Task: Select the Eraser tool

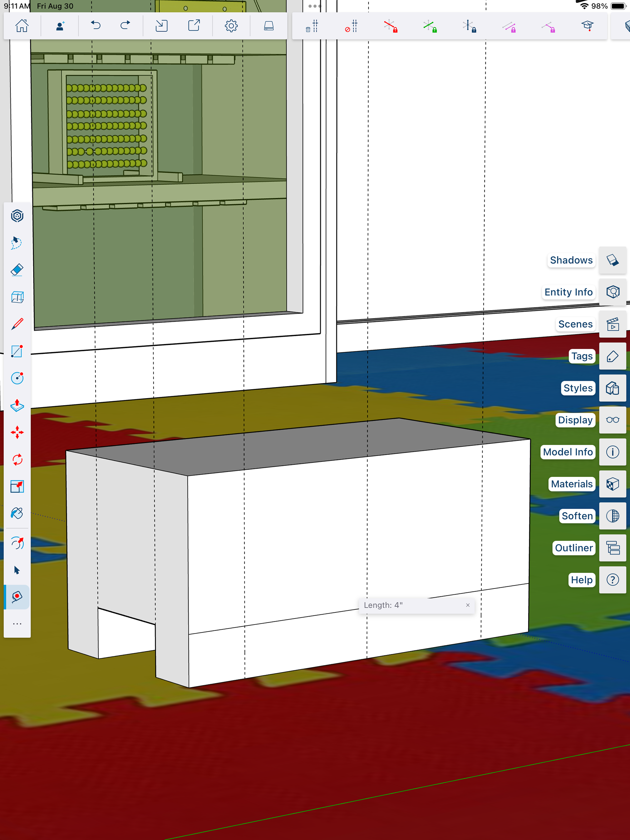Action: pyautogui.click(x=17, y=270)
